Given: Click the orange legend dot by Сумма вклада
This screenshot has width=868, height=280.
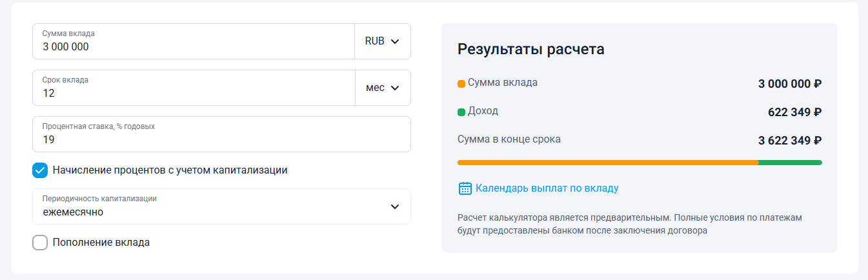Looking at the screenshot, I should [461, 84].
